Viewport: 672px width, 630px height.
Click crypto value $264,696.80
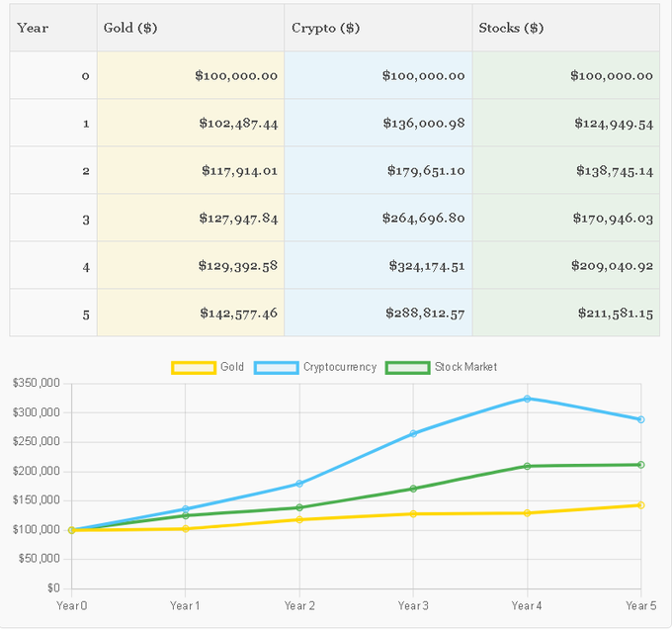(x=423, y=219)
